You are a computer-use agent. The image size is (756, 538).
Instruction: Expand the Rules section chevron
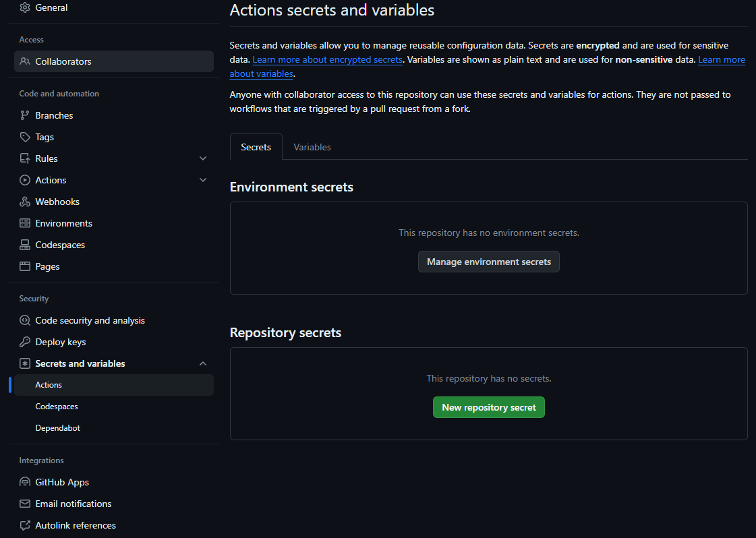[x=203, y=158]
